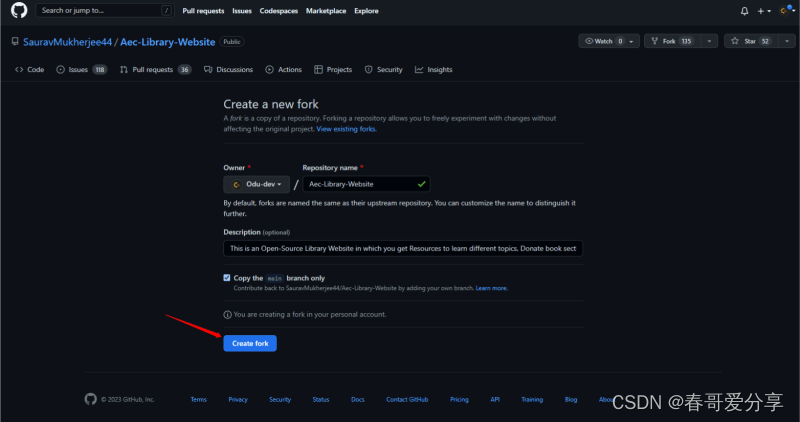Open the footer Status link

[x=321, y=400]
